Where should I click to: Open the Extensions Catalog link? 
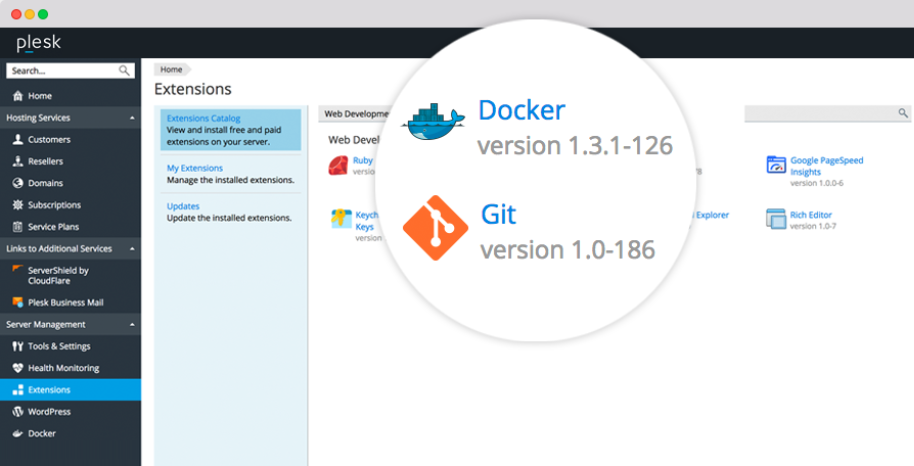203,118
